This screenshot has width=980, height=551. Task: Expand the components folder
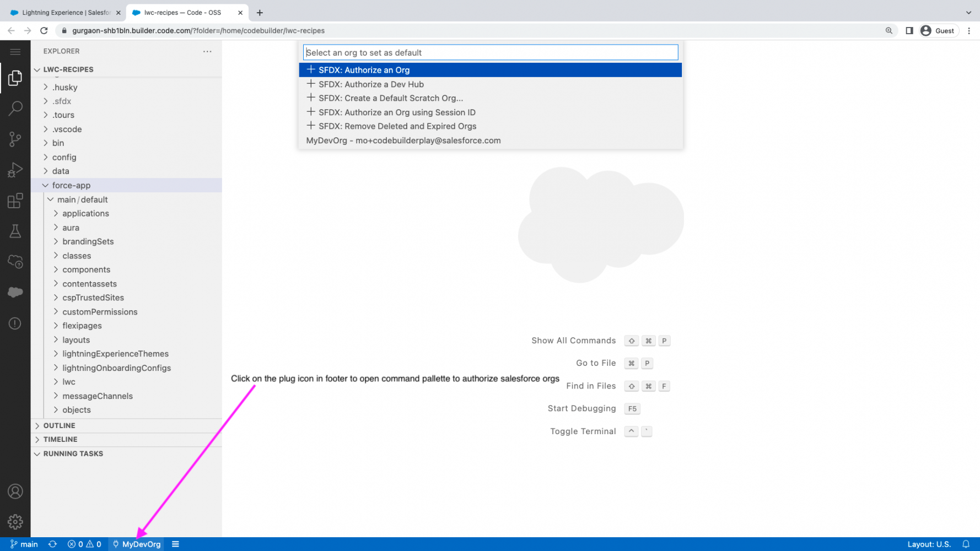pos(127,269)
